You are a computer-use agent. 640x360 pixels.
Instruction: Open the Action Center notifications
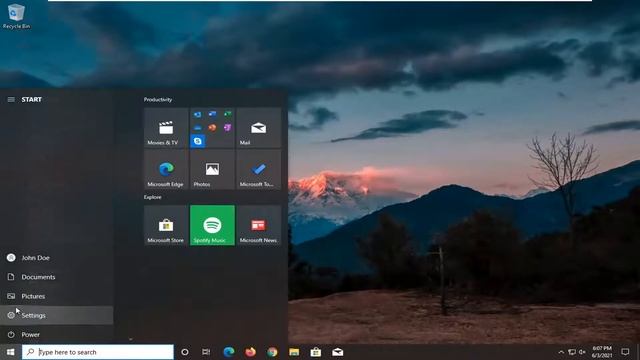point(625,352)
